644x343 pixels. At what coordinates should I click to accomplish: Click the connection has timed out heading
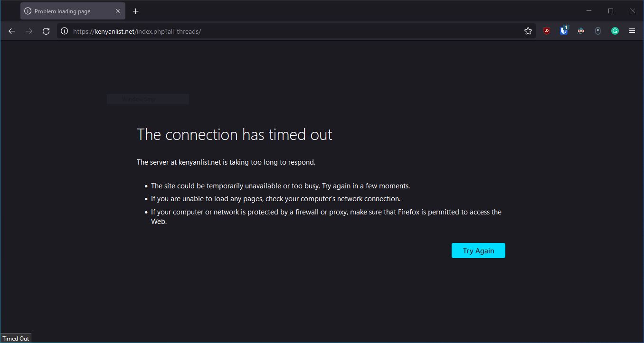click(235, 135)
